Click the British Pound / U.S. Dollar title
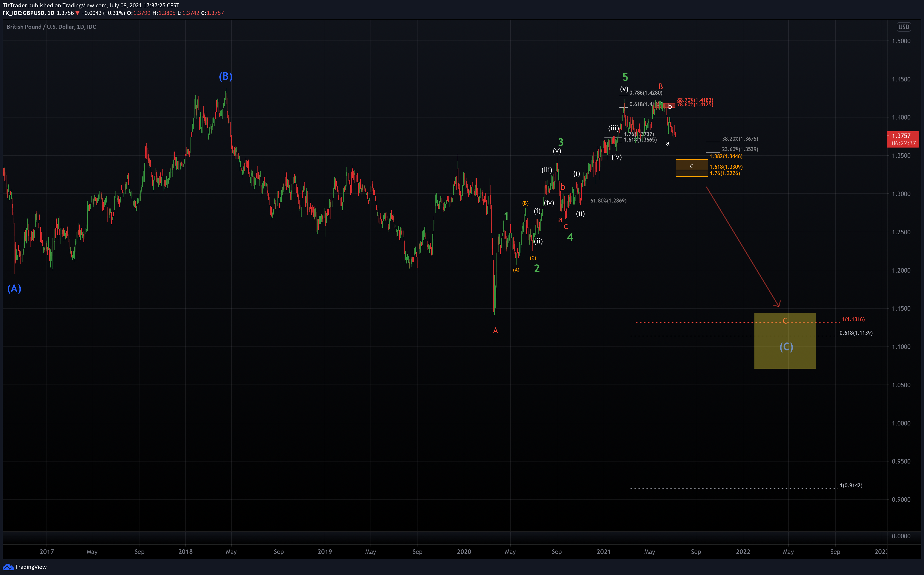924x575 pixels. coord(51,27)
